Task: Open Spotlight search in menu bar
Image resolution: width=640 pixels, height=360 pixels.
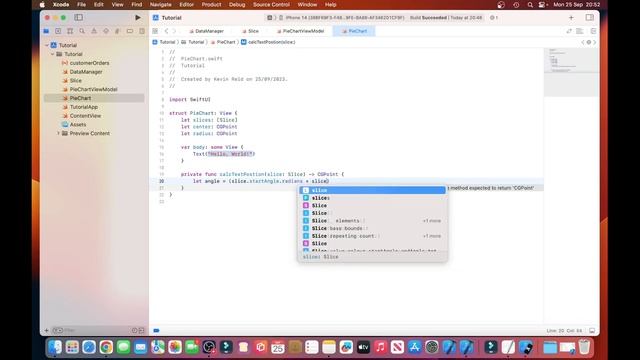Action: pos(530,4)
